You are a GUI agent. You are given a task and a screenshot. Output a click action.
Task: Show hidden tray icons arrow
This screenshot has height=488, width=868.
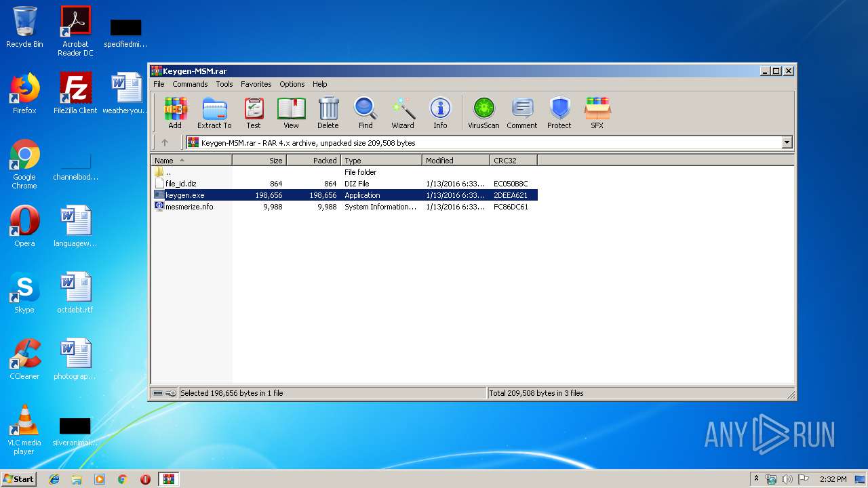(x=757, y=479)
